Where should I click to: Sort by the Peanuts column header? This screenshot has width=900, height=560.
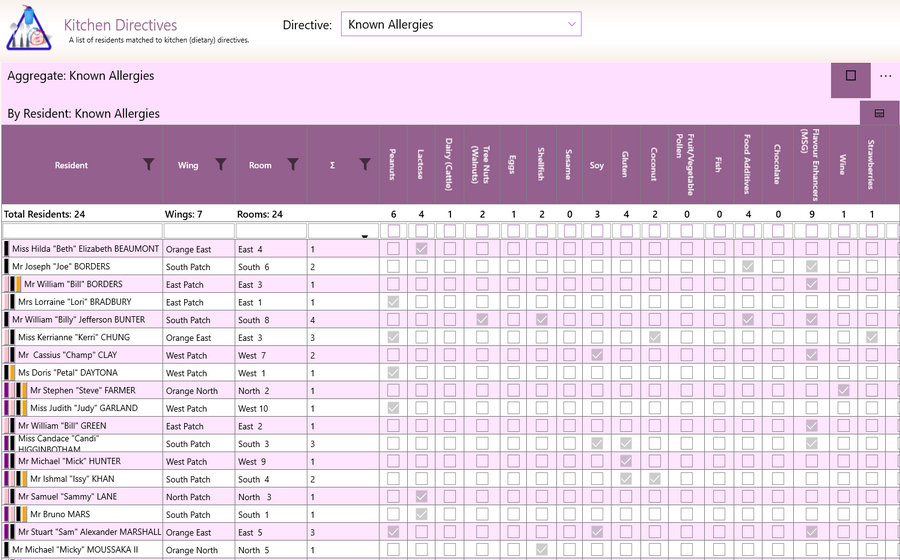pos(393,165)
